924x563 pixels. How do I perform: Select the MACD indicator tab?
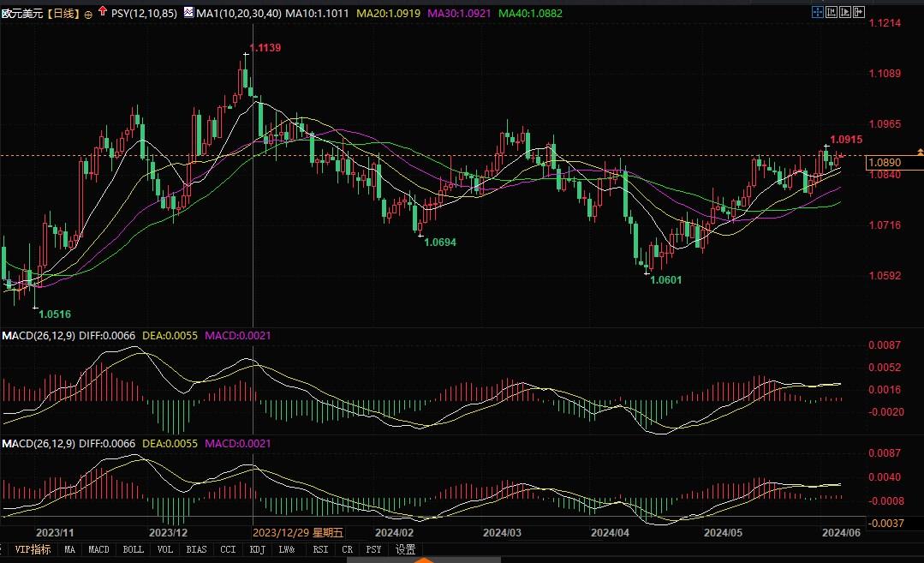tap(98, 549)
